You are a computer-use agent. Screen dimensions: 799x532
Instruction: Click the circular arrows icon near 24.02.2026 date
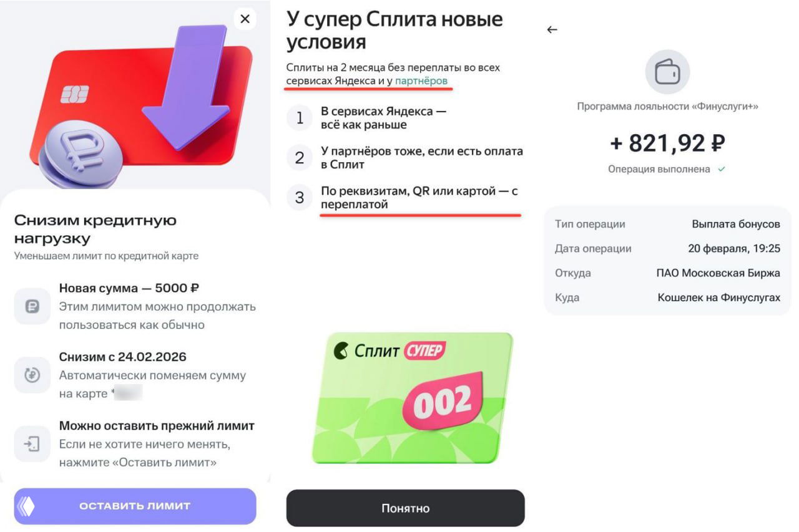click(x=32, y=375)
